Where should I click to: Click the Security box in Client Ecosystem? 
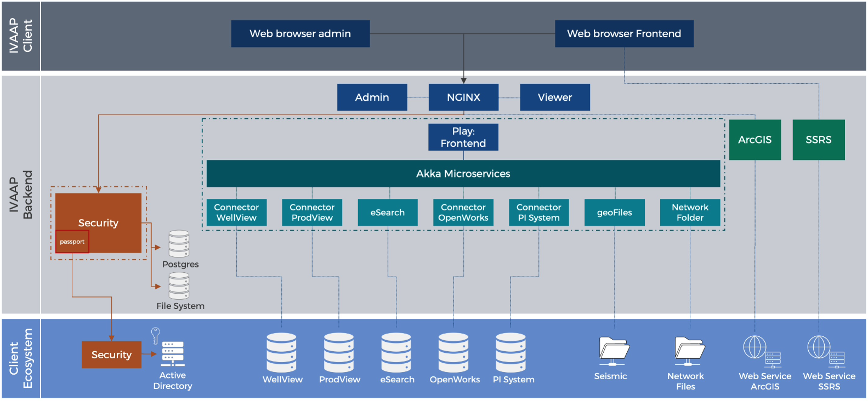click(111, 355)
